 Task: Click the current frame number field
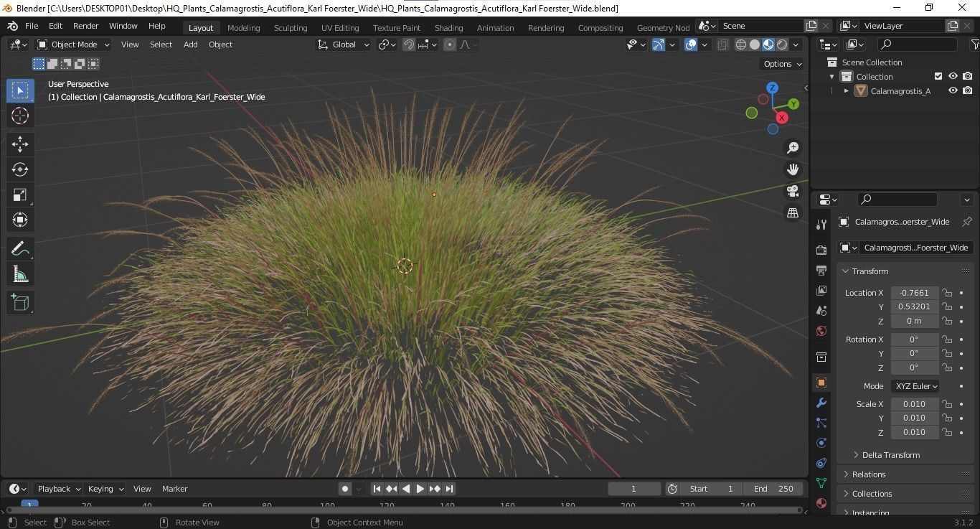(x=634, y=489)
